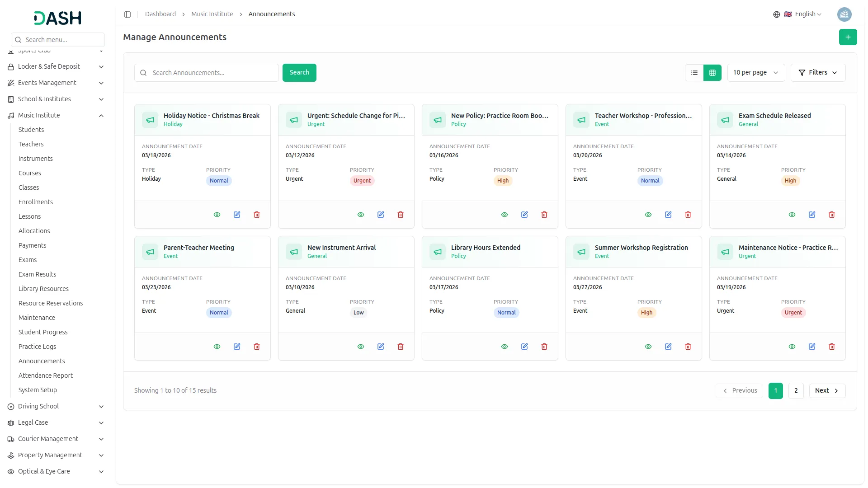The image size is (868, 488).
Task: Edit the Library Hours Extended card
Action: tap(524, 347)
